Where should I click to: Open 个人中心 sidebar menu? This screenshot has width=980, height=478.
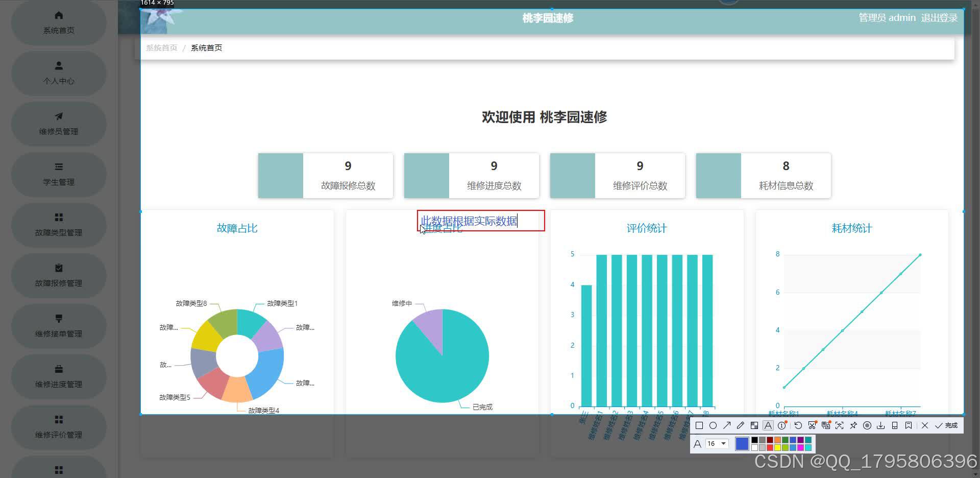(59, 73)
